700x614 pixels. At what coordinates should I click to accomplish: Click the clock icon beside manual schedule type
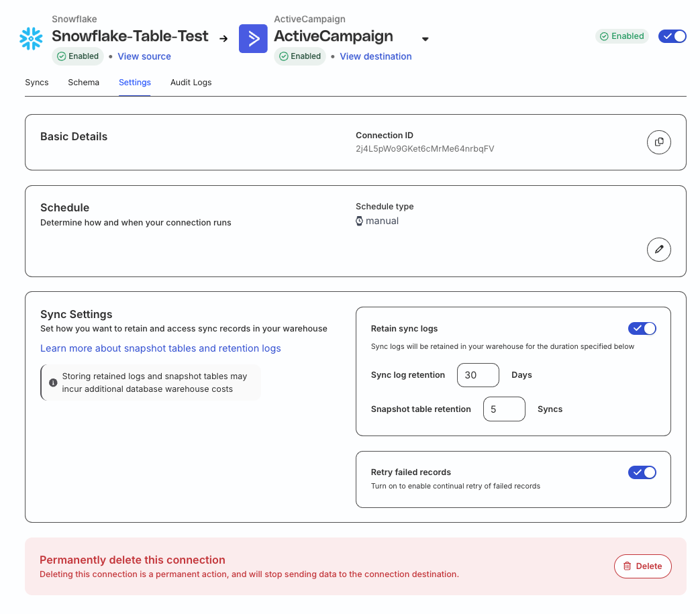pyautogui.click(x=359, y=221)
